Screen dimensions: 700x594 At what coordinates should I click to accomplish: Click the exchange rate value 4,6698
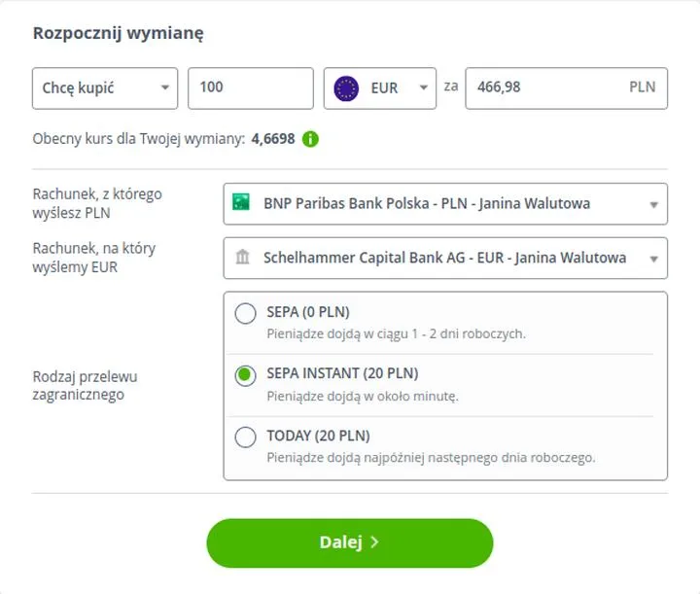coord(272,139)
